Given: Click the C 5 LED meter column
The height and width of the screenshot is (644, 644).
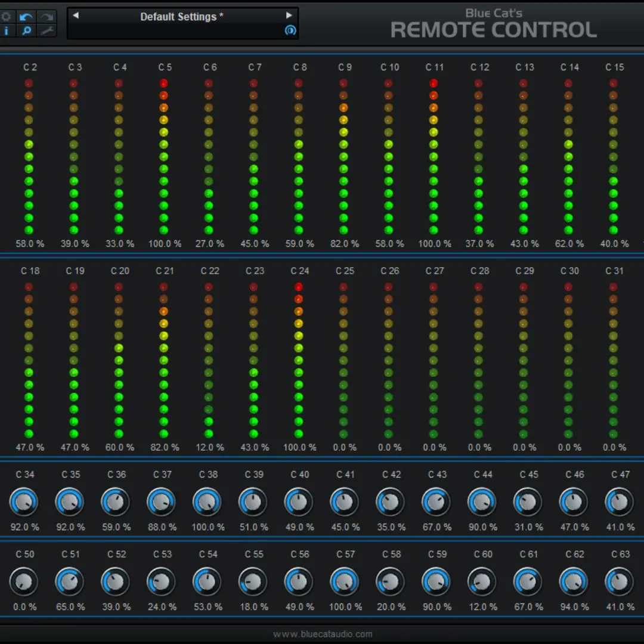Looking at the screenshot, I should 164,156.
